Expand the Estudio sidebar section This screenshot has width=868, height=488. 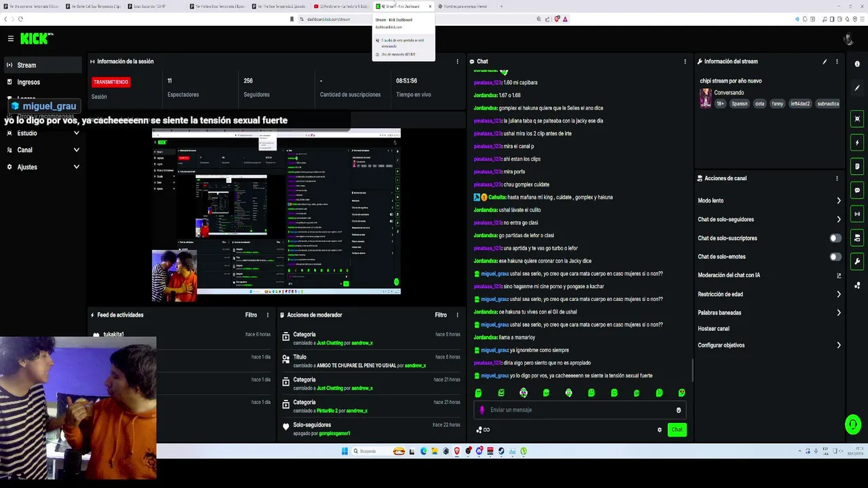[x=42, y=133]
